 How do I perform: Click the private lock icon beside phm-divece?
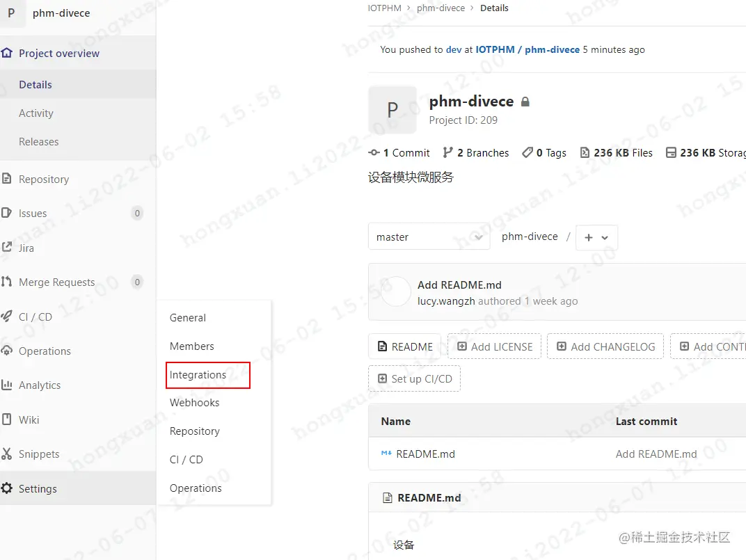coord(525,102)
